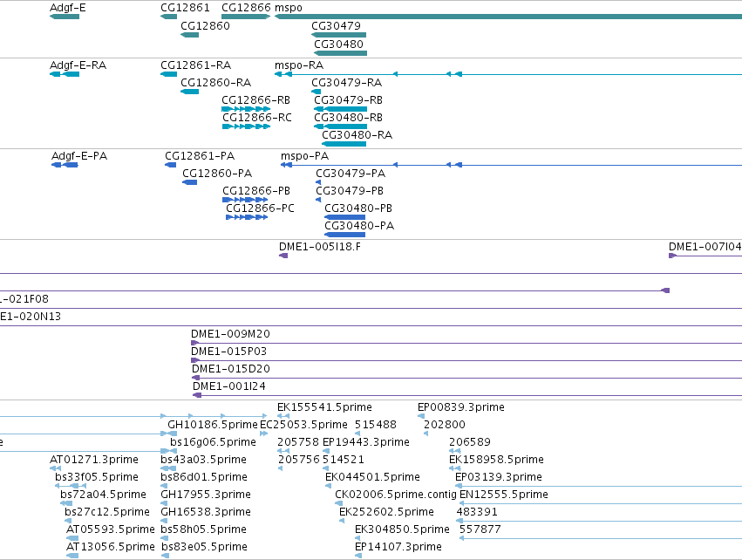Click the AT01271.3prime EST label
The height and width of the screenshot is (560, 742).
[94, 460]
